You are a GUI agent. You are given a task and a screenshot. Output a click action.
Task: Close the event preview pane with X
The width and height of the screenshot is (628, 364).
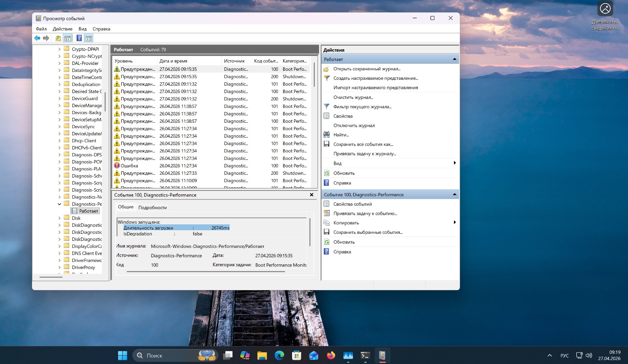(x=312, y=195)
